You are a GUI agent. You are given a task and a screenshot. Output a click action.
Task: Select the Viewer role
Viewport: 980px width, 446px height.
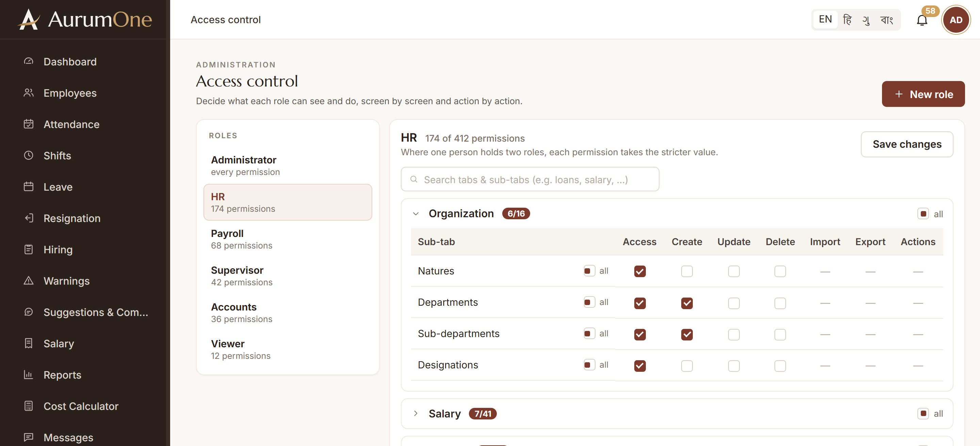[288, 349]
